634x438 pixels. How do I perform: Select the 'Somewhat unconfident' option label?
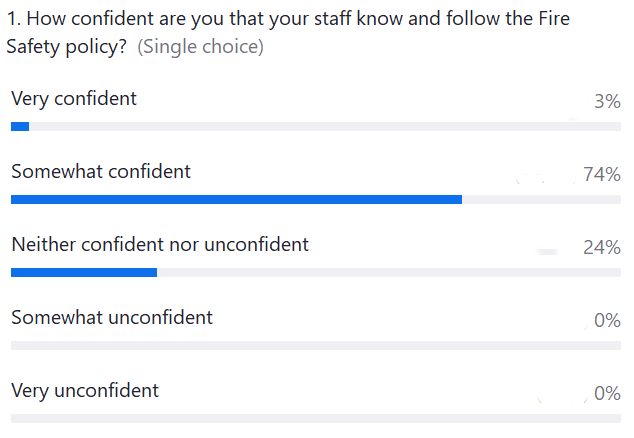tap(112, 317)
